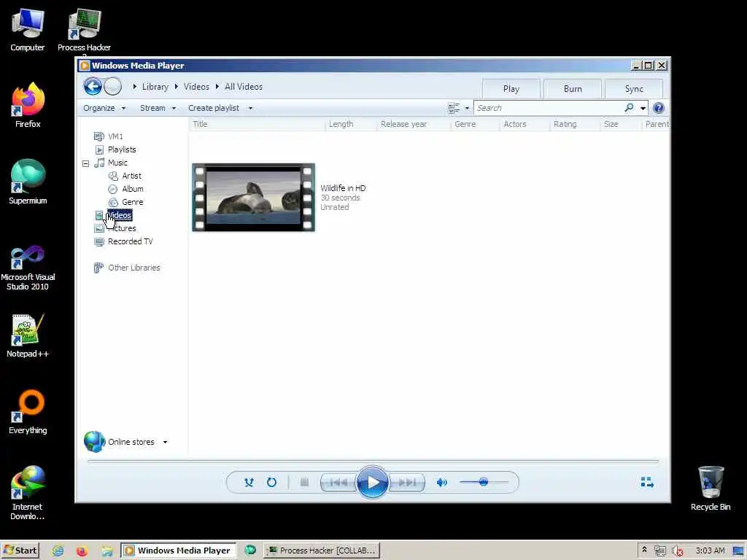Click the disabled forward navigation button
The image size is (747, 560).
113,87
